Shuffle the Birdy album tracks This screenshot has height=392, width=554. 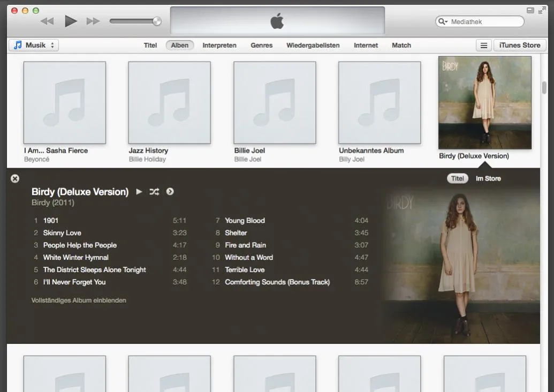(x=154, y=192)
